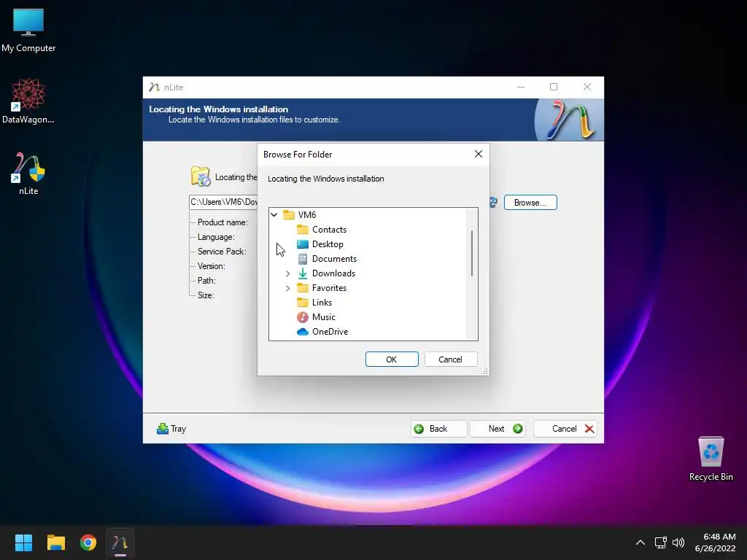
Task: Close the Browse For Folder dialog
Action: pos(479,154)
